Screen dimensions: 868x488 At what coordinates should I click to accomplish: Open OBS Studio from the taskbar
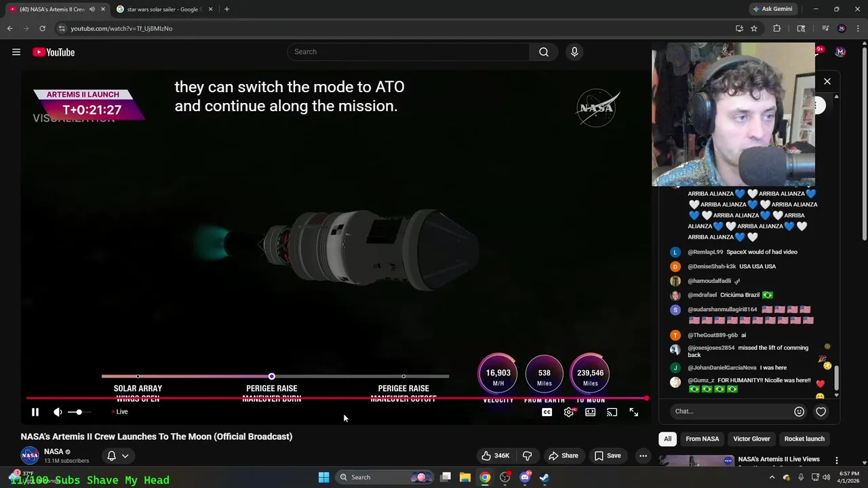[505, 477]
